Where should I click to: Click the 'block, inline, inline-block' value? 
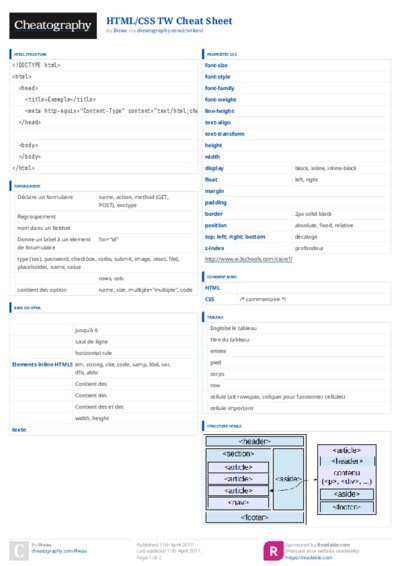326,168
